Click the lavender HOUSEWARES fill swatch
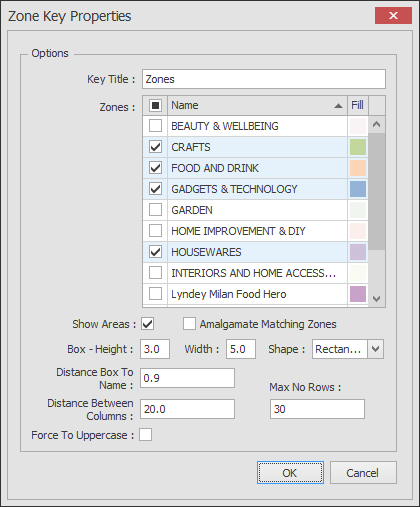 358,252
